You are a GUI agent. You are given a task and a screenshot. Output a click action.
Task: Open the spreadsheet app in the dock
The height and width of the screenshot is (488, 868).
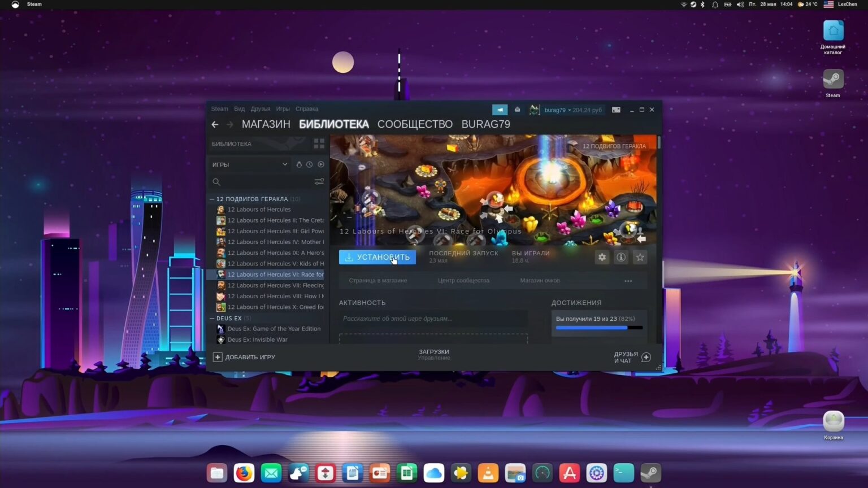pos(407,473)
